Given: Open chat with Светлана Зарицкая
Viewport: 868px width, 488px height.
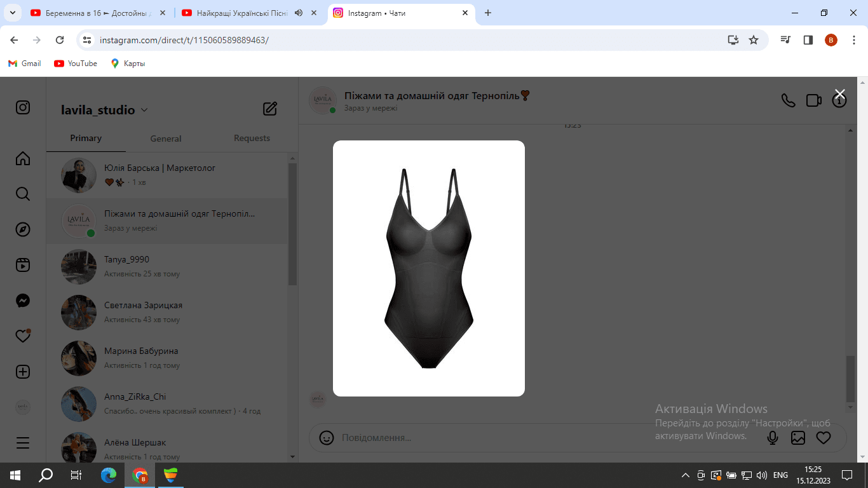Looking at the screenshot, I should point(167,313).
